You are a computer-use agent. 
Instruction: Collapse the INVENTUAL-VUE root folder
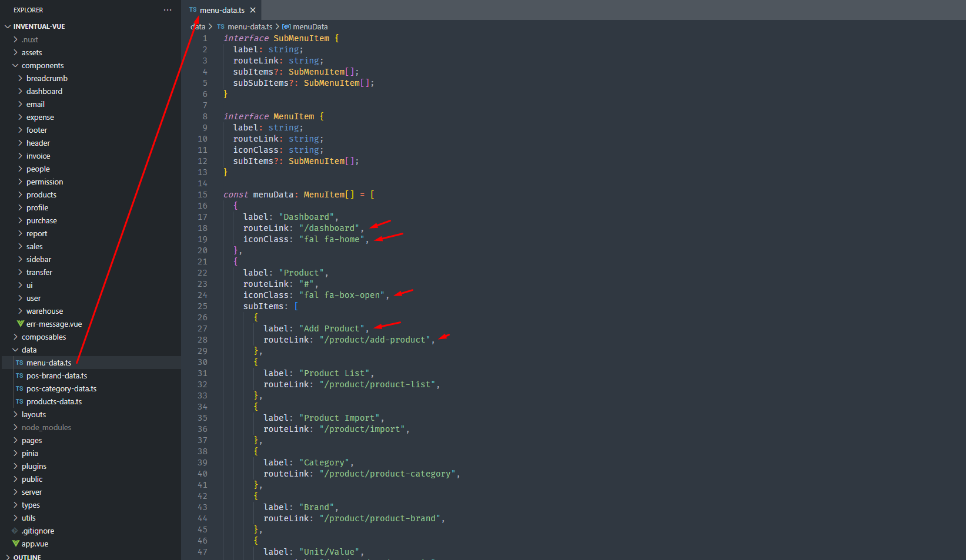39,26
